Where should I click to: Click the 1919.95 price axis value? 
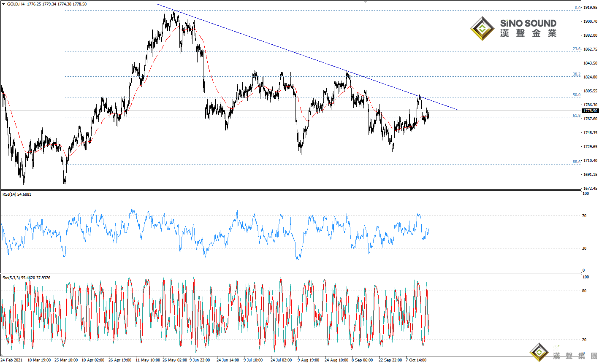click(x=590, y=8)
